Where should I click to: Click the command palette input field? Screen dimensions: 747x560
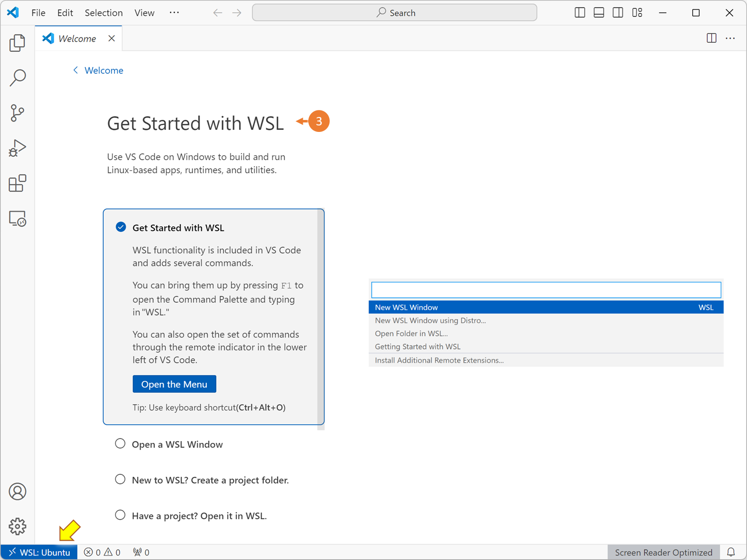click(x=546, y=290)
